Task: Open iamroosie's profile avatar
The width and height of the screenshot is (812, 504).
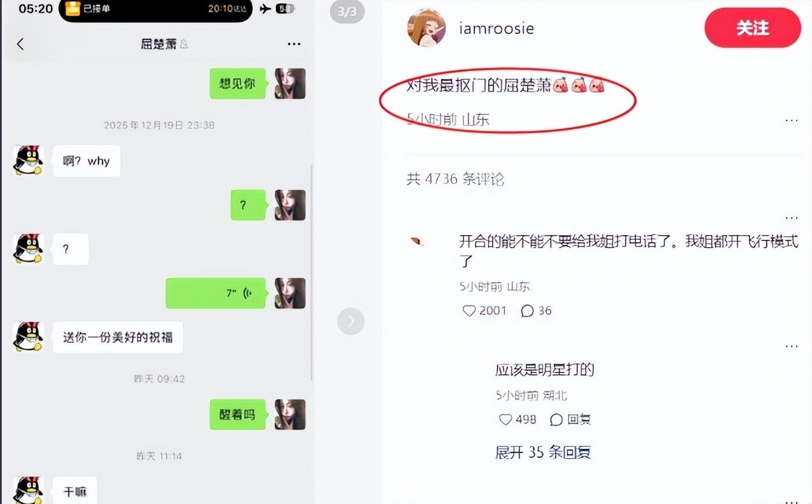Action: pos(427,28)
